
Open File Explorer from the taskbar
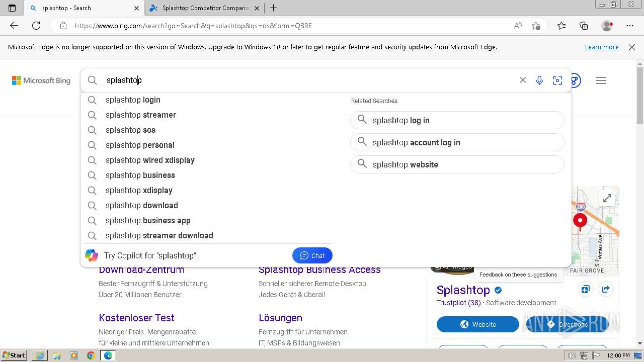[57, 355]
